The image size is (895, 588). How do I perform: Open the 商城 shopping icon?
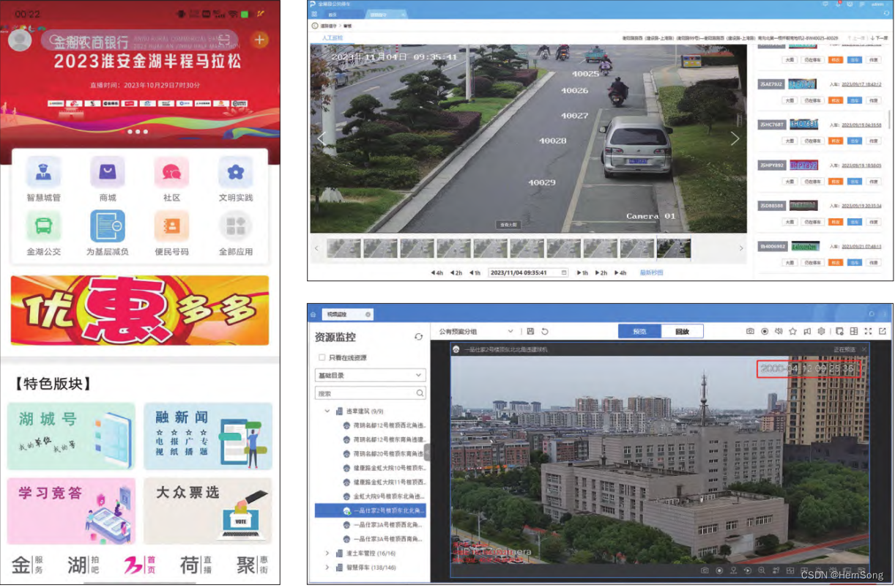[x=108, y=173]
